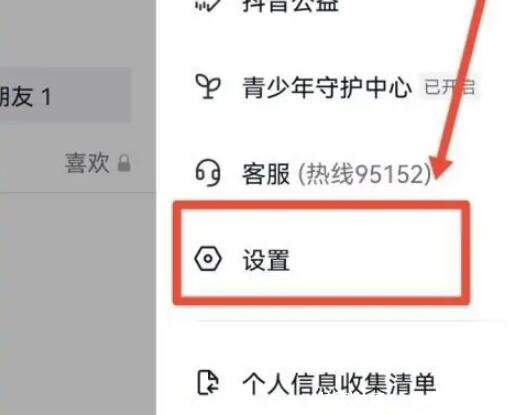522x415 pixels.
Task: Select the 设置 menu item text
Action: 266,260
